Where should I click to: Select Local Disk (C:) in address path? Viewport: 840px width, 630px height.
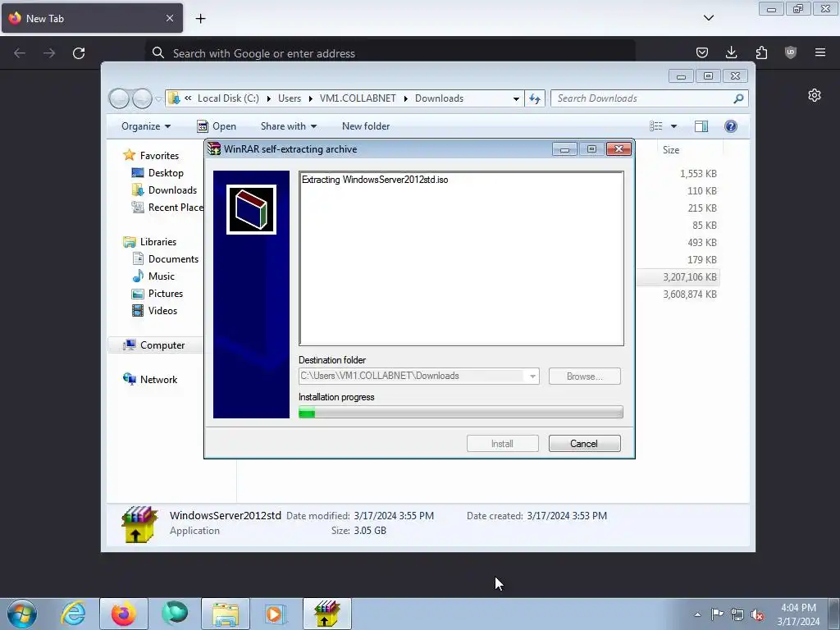tap(228, 98)
